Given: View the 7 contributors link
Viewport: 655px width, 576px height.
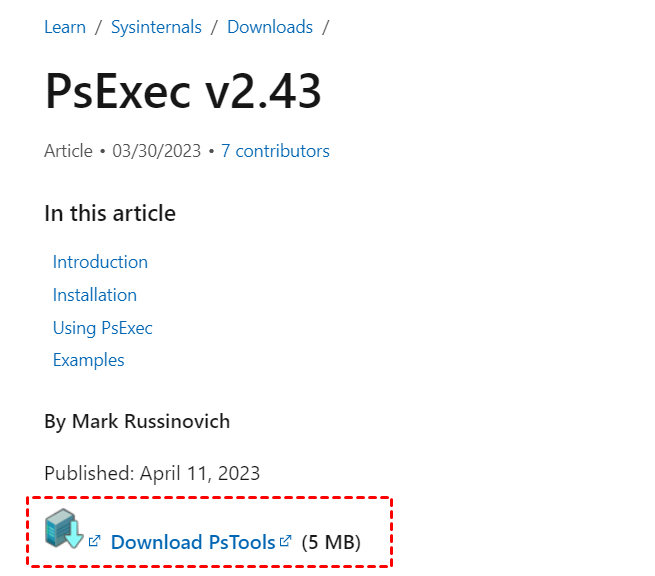Looking at the screenshot, I should point(275,151).
